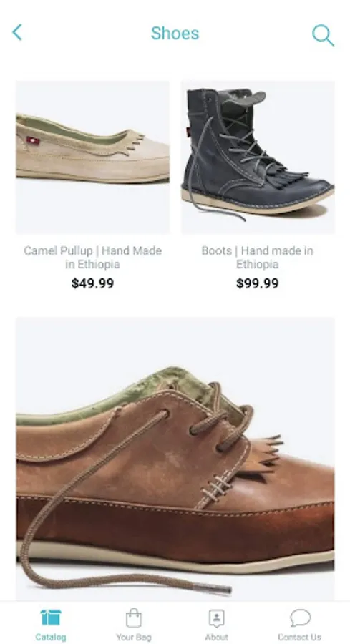Go back using the header arrow
The width and height of the screenshot is (350, 644).
click(17, 32)
